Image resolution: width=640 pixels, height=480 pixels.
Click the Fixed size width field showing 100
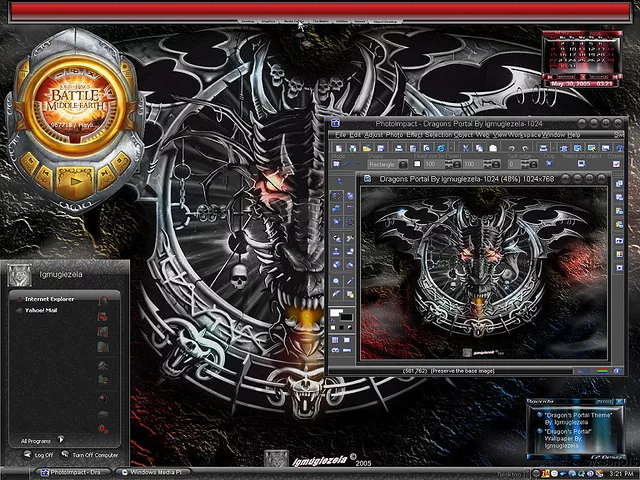433,164
